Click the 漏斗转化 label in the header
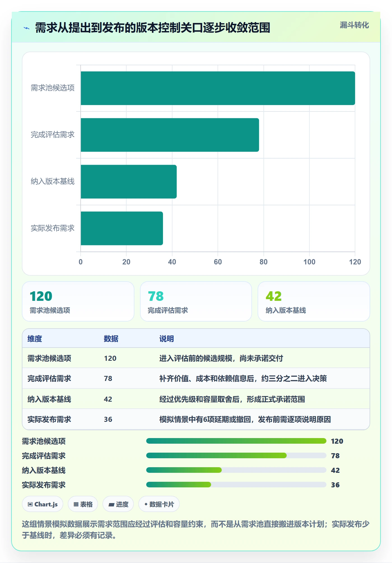 pyautogui.click(x=354, y=25)
